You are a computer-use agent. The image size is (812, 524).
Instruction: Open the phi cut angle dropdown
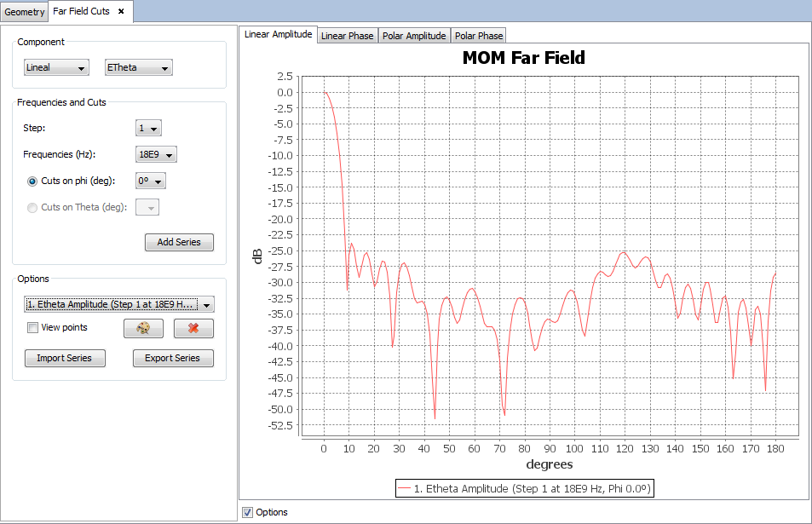pyautogui.click(x=151, y=181)
